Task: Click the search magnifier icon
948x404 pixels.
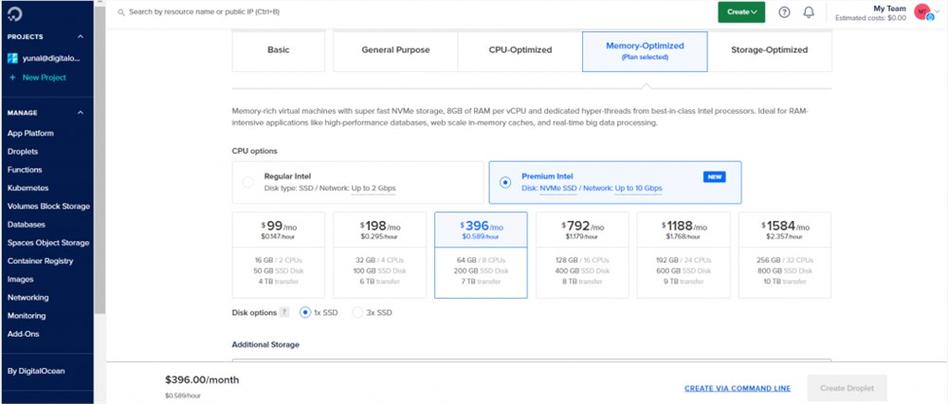Action: [121, 12]
